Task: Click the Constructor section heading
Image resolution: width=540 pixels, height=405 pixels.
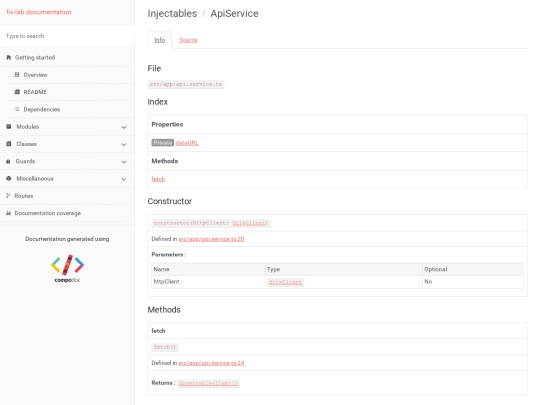Action: (x=169, y=201)
